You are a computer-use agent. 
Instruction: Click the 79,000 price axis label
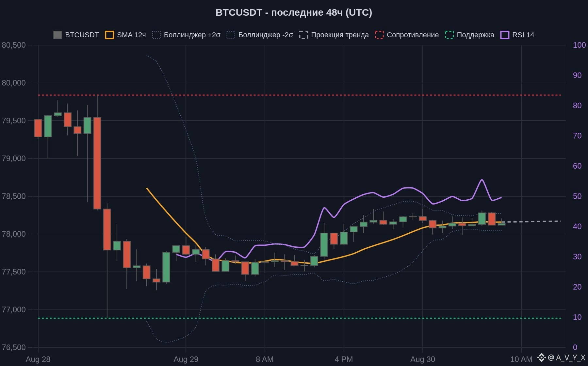pos(14,158)
